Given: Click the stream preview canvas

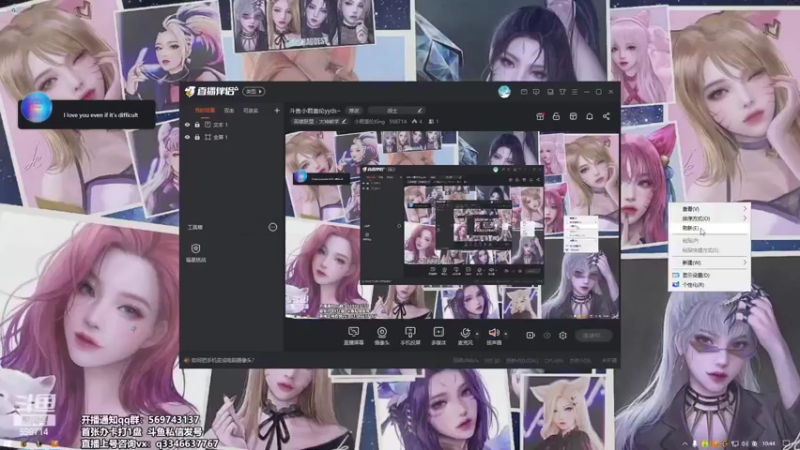Looking at the screenshot, I should [452, 225].
